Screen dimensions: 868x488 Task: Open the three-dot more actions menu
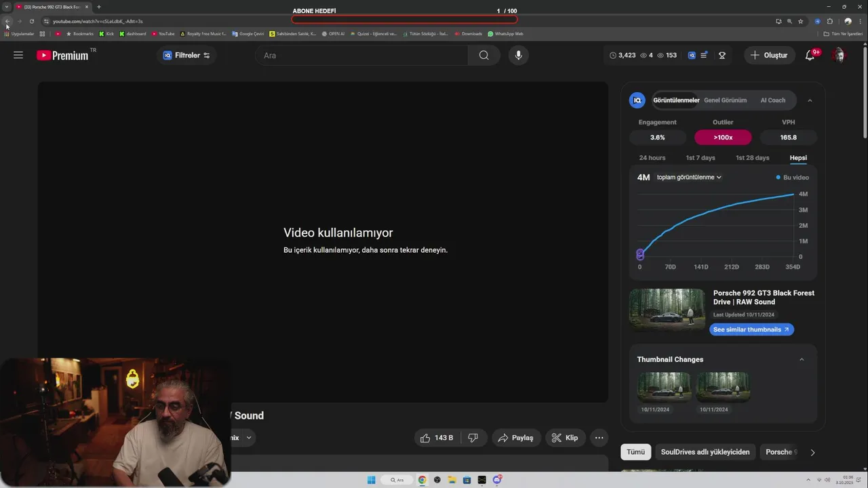[x=599, y=438]
